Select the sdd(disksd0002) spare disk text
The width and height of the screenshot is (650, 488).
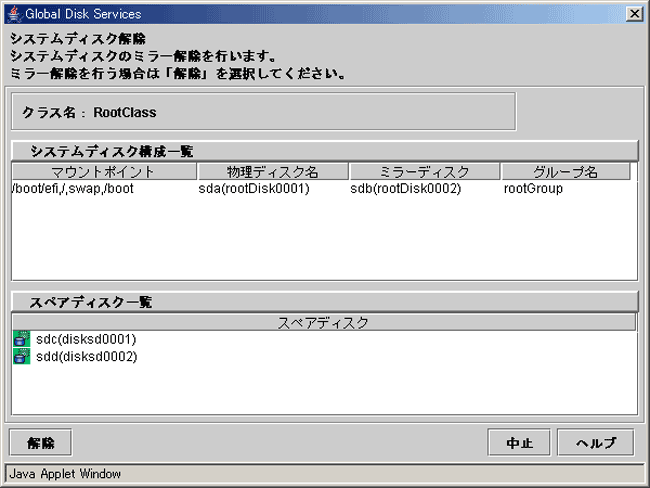(x=87, y=357)
